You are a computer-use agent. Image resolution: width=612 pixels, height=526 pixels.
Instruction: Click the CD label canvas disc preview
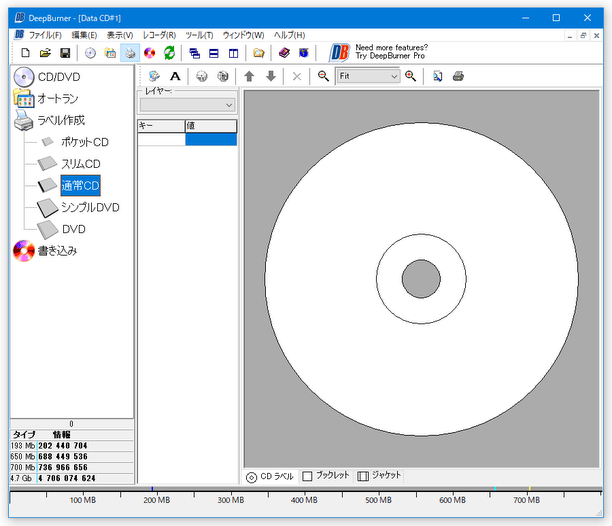422,279
